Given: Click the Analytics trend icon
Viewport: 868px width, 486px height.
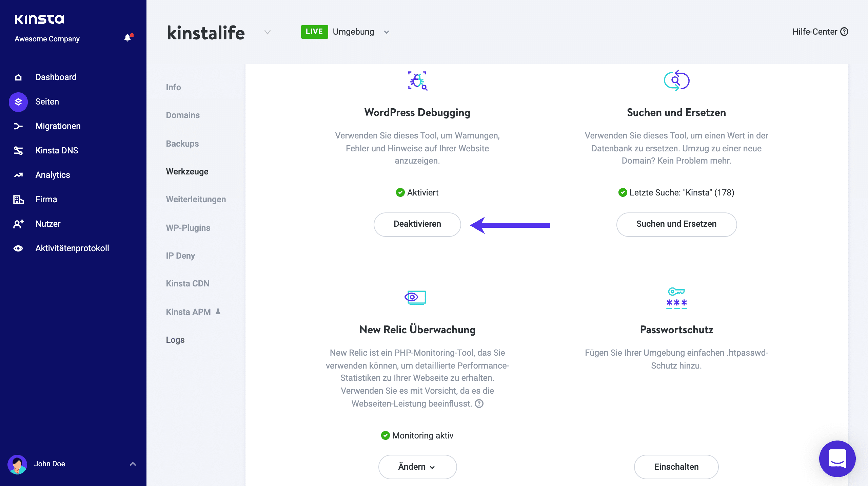Looking at the screenshot, I should [18, 175].
